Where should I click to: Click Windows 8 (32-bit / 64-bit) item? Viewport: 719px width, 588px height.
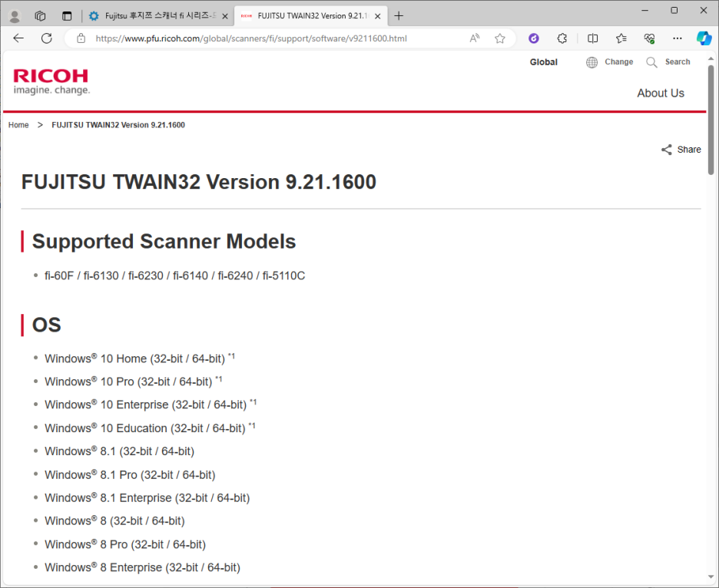pyautogui.click(x=114, y=520)
